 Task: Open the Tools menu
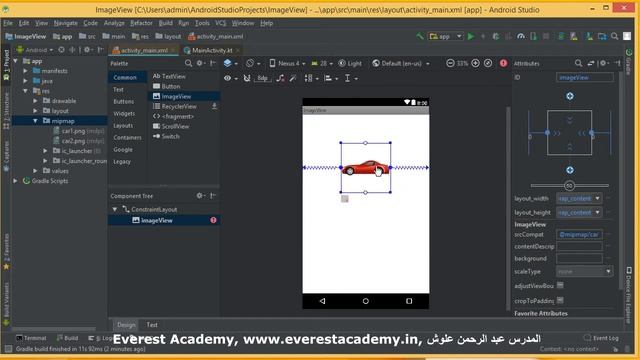202,23
